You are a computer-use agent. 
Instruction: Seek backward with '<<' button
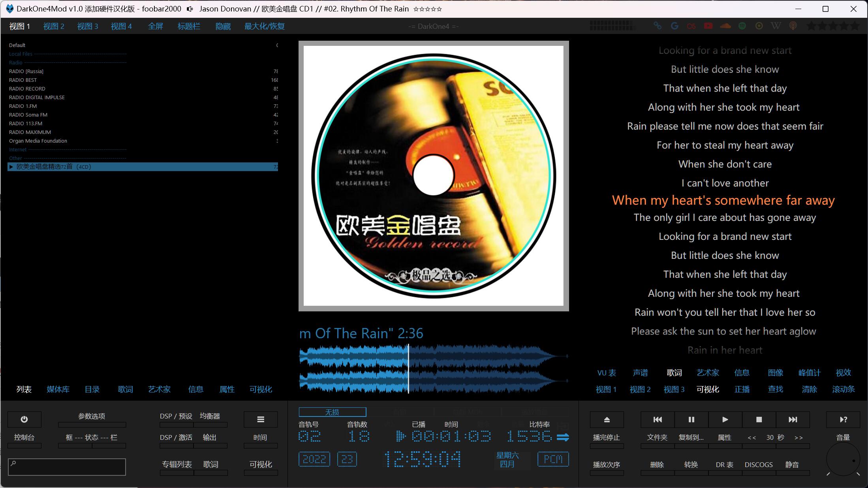752,437
